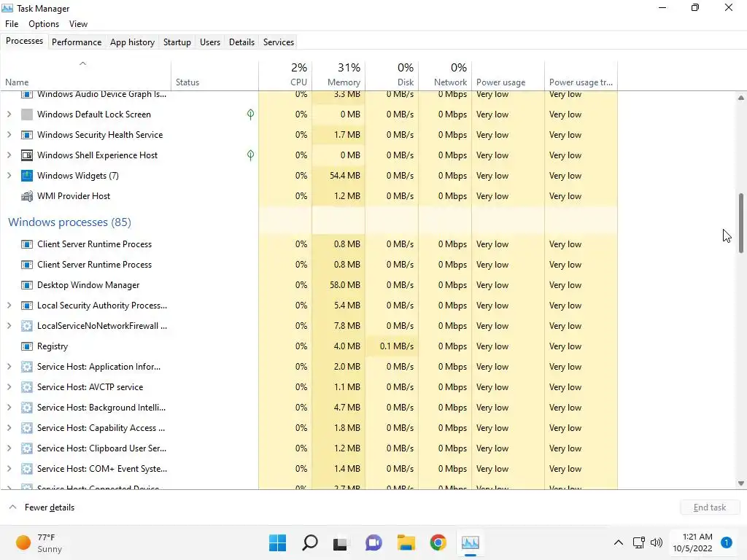Viewport: 747px width, 560px height.
Task: Open Google Chrome from the taskbar
Action: [x=438, y=542]
